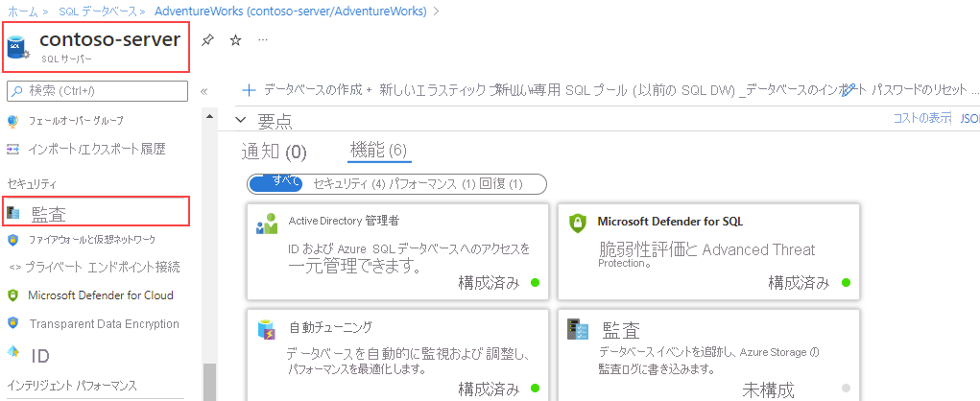Image resolution: width=980 pixels, height=401 pixels.
Task: Open the 監査 card title
Action: (x=621, y=329)
